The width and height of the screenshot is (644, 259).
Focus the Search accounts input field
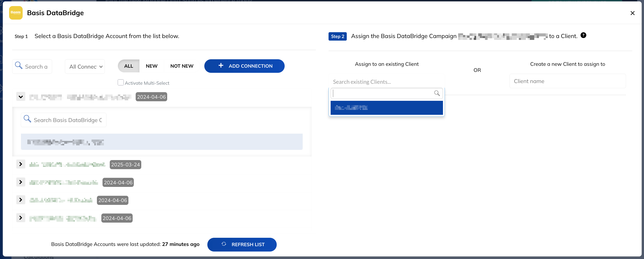point(32,66)
